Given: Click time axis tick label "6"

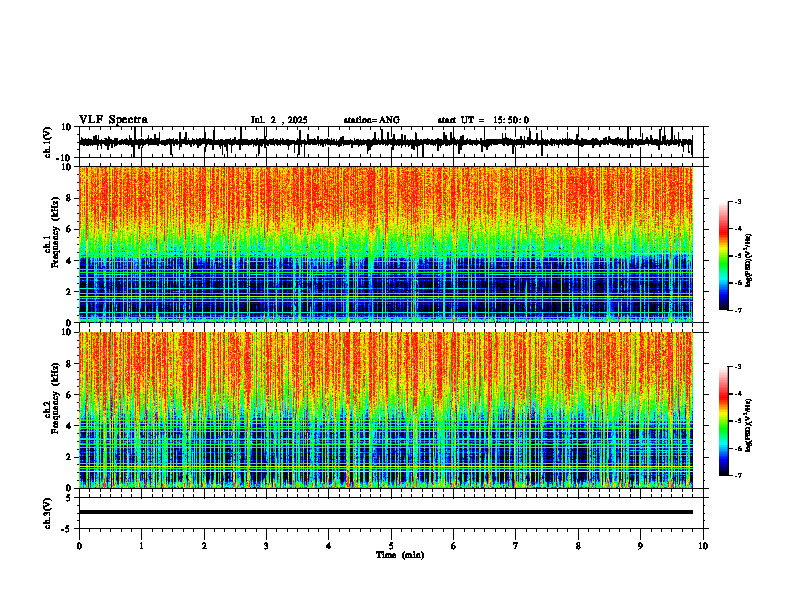Looking at the screenshot, I should tap(454, 546).
